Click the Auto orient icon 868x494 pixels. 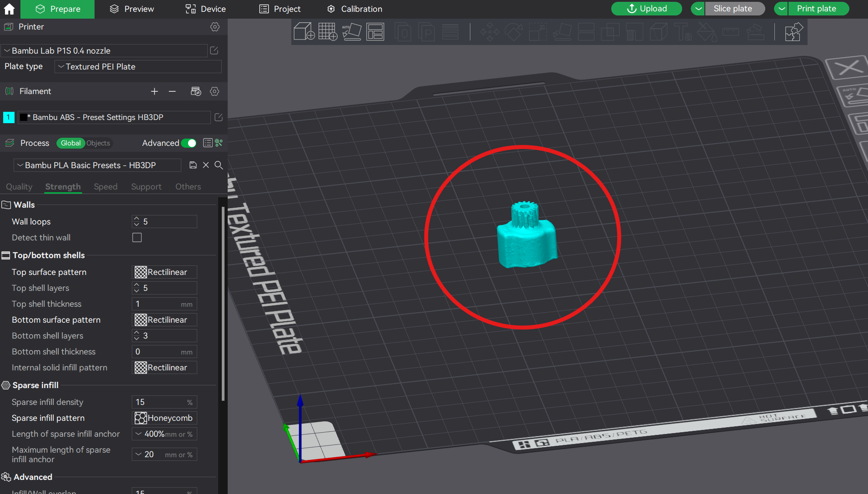(x=351, y=32)
